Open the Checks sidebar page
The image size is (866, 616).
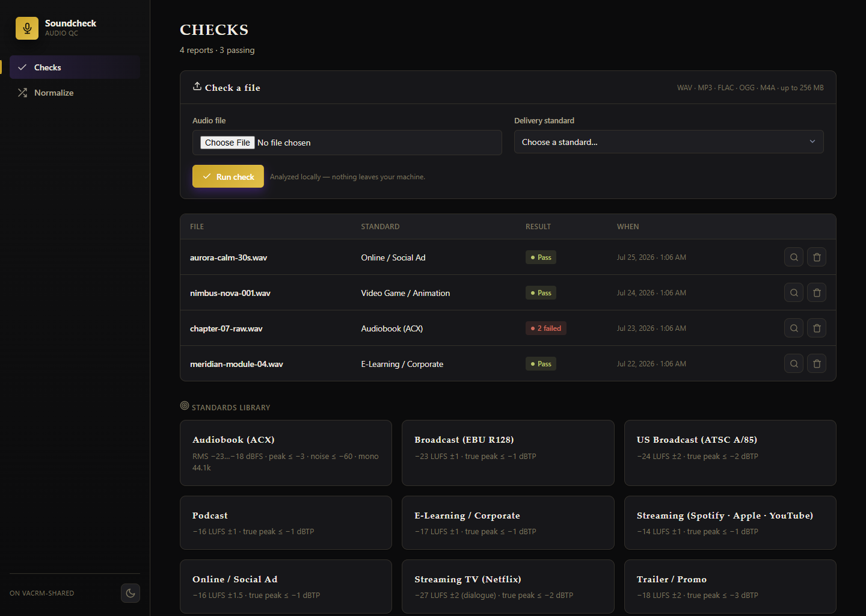point(75,67)
